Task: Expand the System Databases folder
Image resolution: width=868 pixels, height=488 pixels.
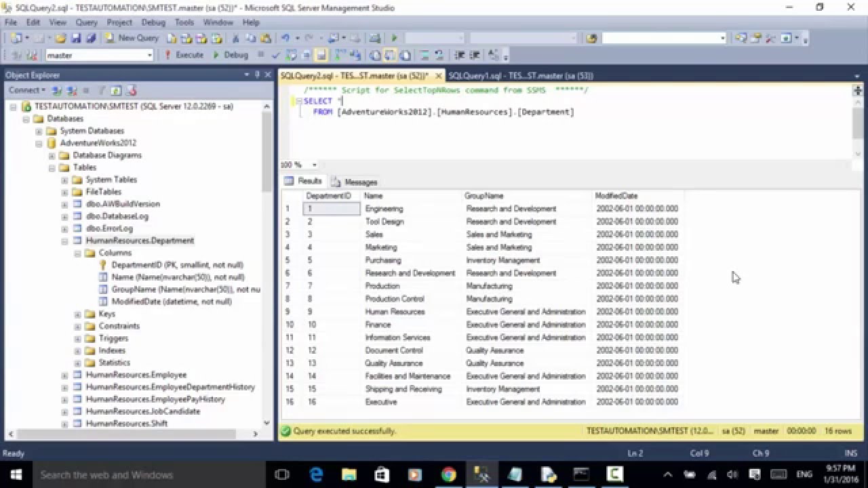Action: coord(39,131)
